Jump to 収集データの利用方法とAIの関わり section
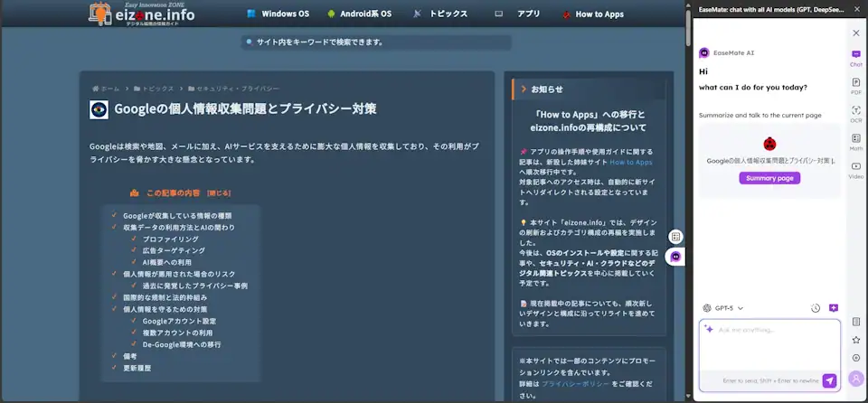The width and height of the screenshot is (868, 403). coord(179,228)
